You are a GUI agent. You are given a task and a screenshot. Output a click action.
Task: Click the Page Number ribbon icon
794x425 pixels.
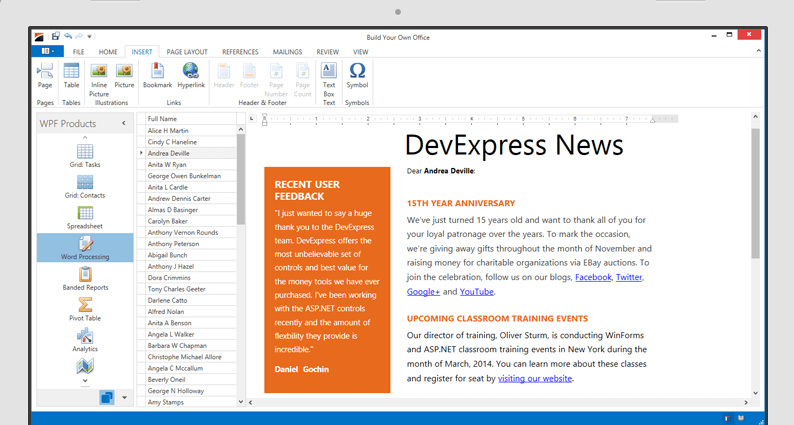[x=276, y=80]
